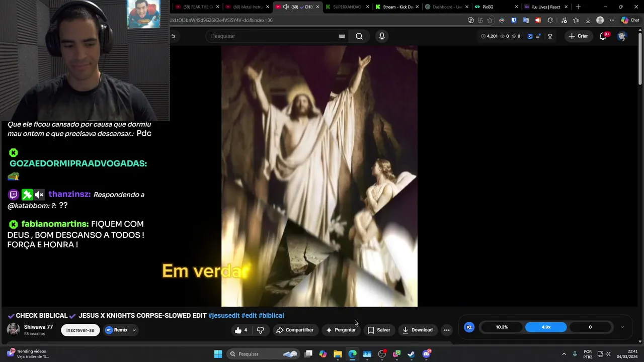Add this page to favorites star
Viewport: 644px width, 362px height.
(x=490, y=20)
